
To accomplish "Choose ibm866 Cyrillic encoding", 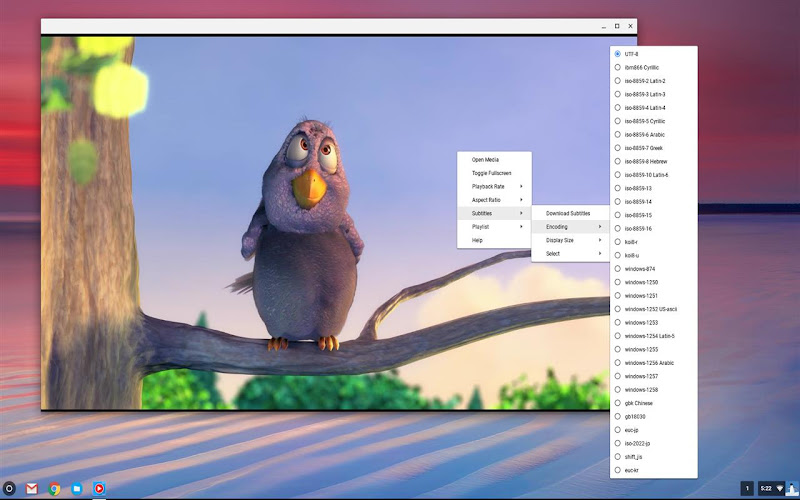I will point(654,67).
